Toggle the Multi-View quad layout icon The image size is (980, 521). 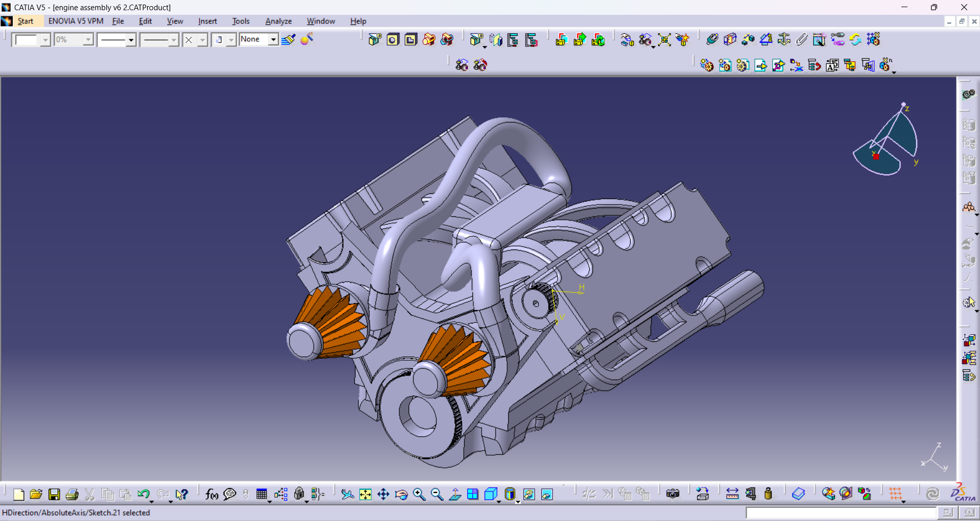(473, 494)
